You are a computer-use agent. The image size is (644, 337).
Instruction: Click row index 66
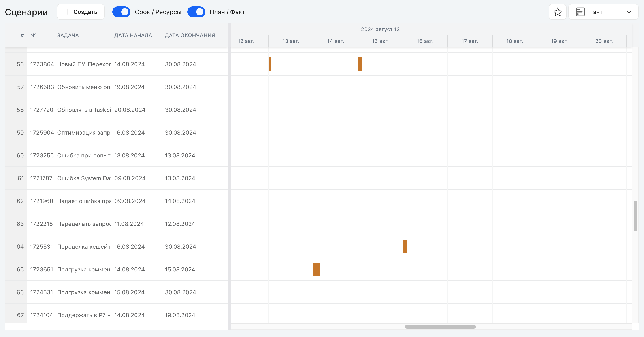(x=20, y=292)
